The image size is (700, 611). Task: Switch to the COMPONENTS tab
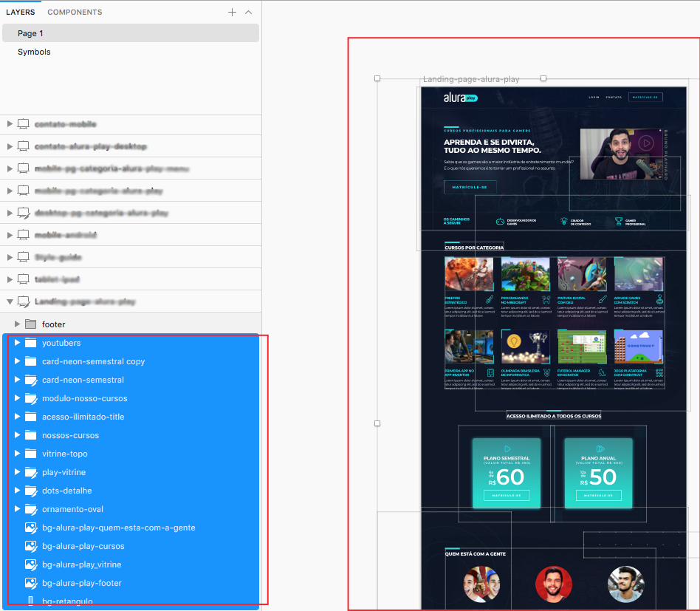coord(75,12)
